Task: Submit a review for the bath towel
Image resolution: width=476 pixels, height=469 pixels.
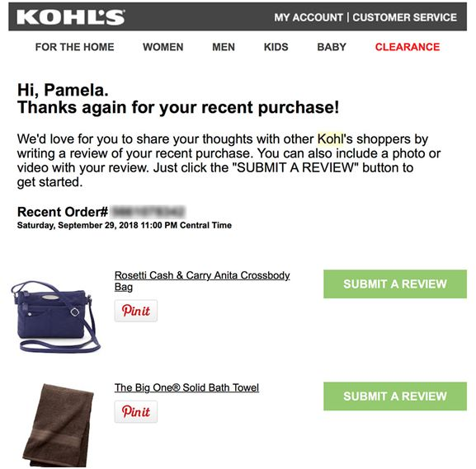Action: [395, 396]
